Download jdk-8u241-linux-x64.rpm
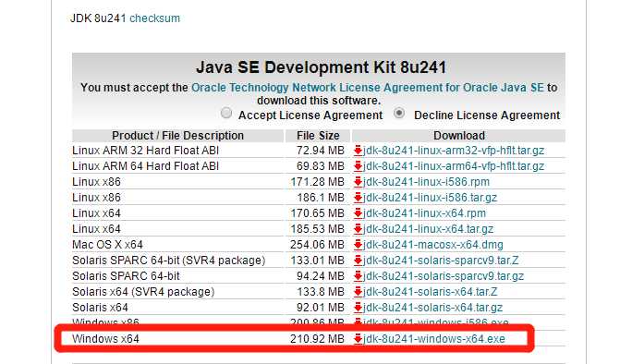 tap(424, 213)
